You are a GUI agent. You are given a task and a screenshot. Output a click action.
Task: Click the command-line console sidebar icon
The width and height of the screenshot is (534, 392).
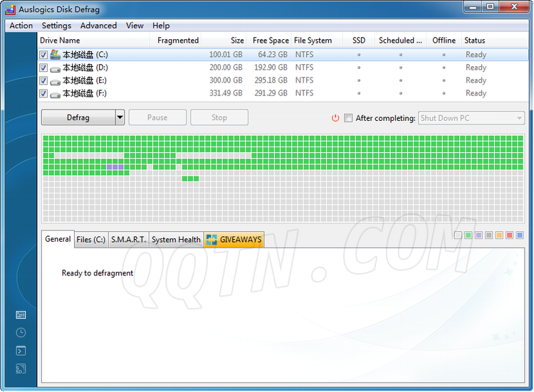21,351
